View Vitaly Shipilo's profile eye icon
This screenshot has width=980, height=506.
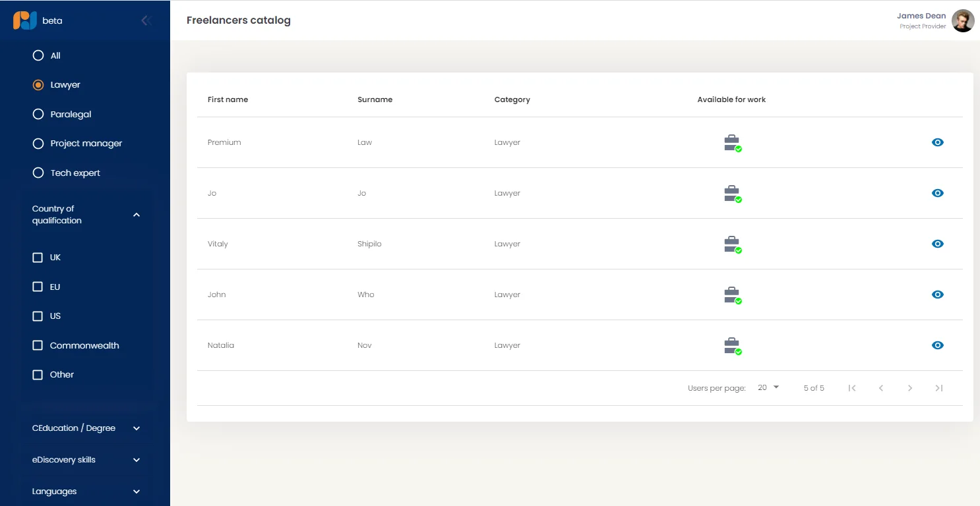click(938, 244)
